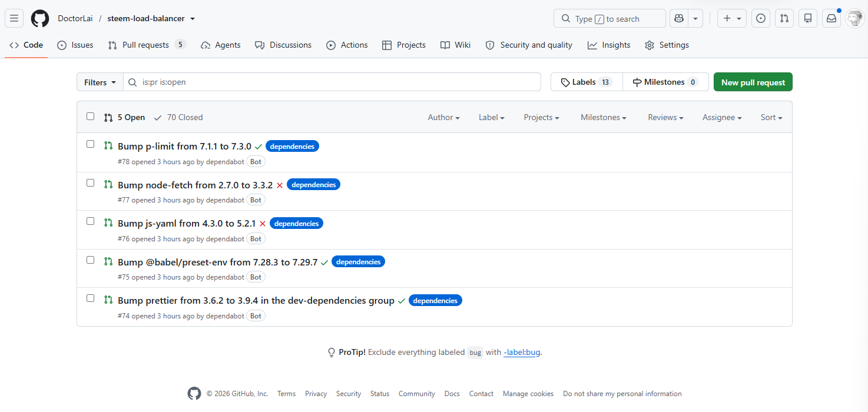Switch to the Insights tab
868x412 pixels.
(x=609, y=45)
